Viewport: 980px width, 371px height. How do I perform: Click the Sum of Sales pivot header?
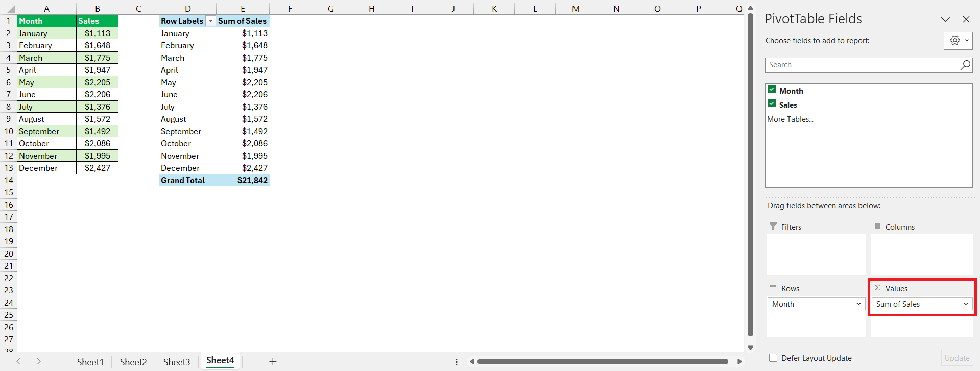coord(243,21)
